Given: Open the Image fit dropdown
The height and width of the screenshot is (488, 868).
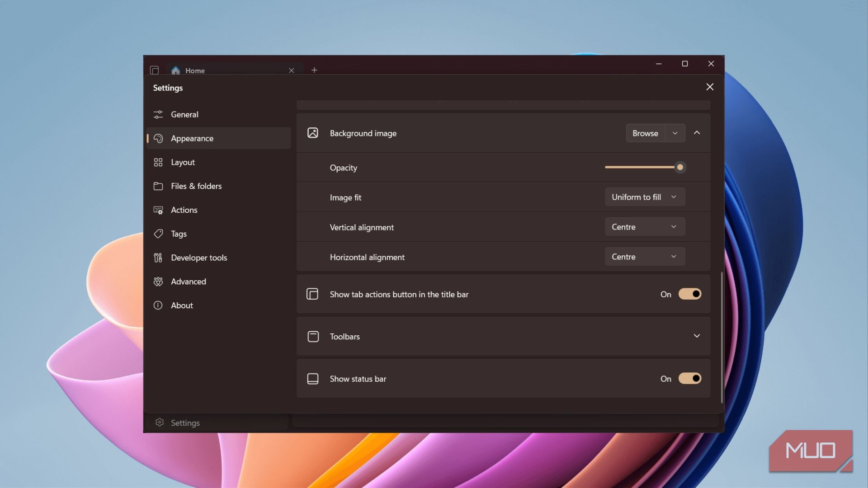Looking at the screenshot, I should tap(645, 197).
